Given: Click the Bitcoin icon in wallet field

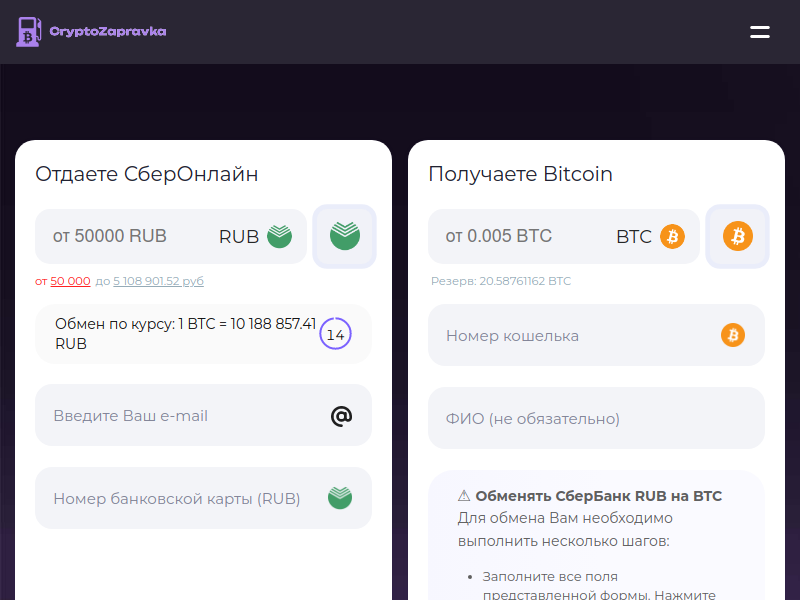Looking at the screenshot, I should pyautogui.click(x=733, y=335).
